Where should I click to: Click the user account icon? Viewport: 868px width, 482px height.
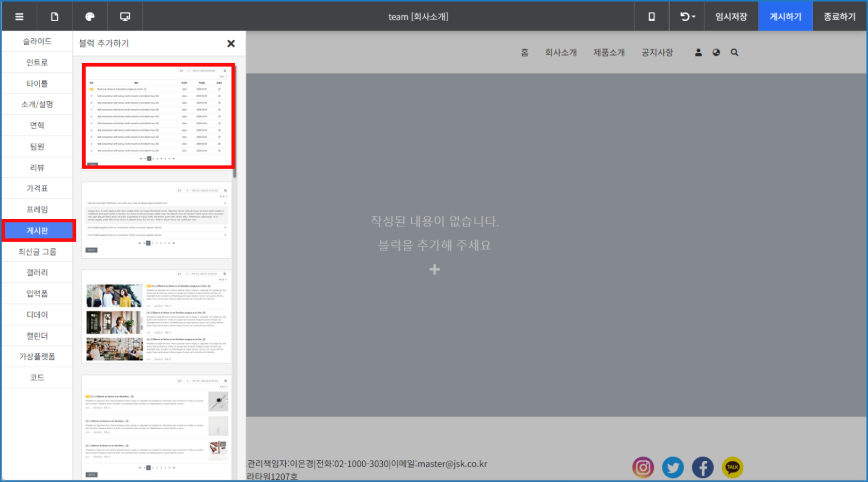coord(698,52)
